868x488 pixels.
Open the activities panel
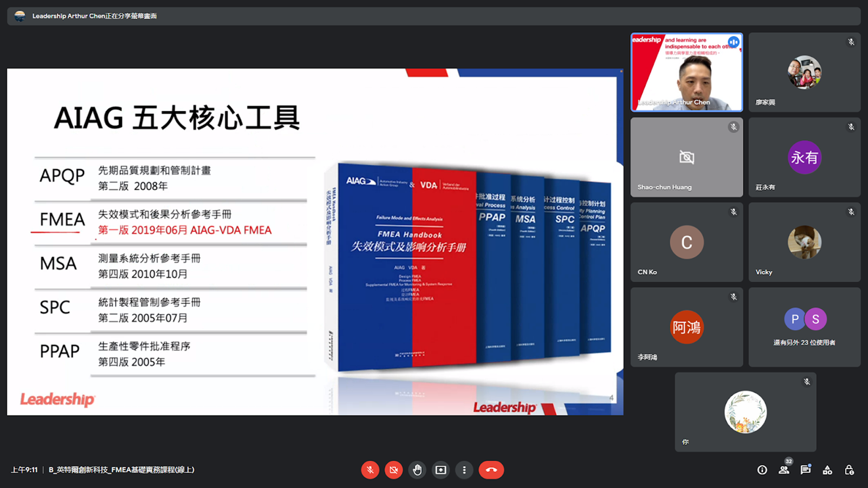[x=827, y=470]
